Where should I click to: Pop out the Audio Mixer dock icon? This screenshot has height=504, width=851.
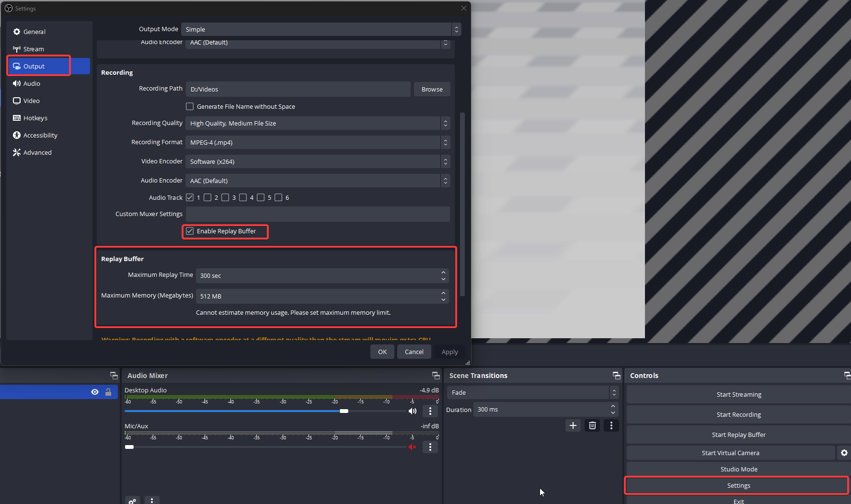point(436,376)
